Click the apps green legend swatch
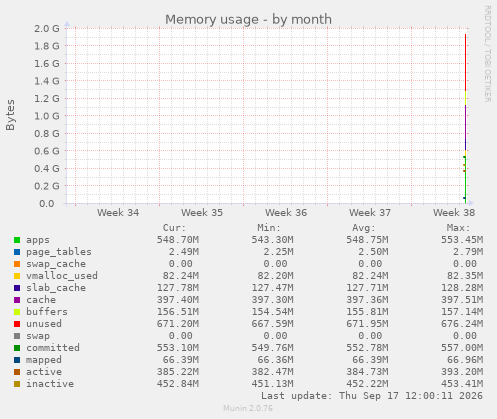 pos(17,240)
